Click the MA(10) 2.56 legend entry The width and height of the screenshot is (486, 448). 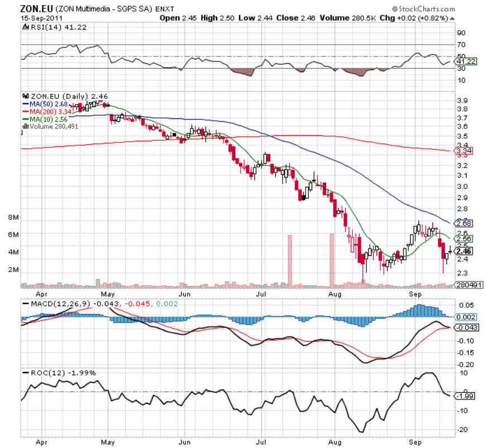tap(49, 119)
